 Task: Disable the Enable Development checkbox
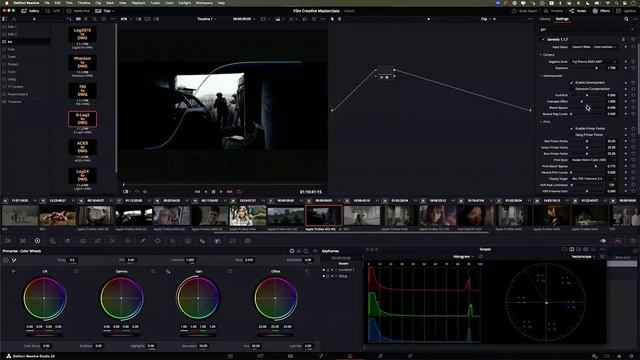[572, 82]
